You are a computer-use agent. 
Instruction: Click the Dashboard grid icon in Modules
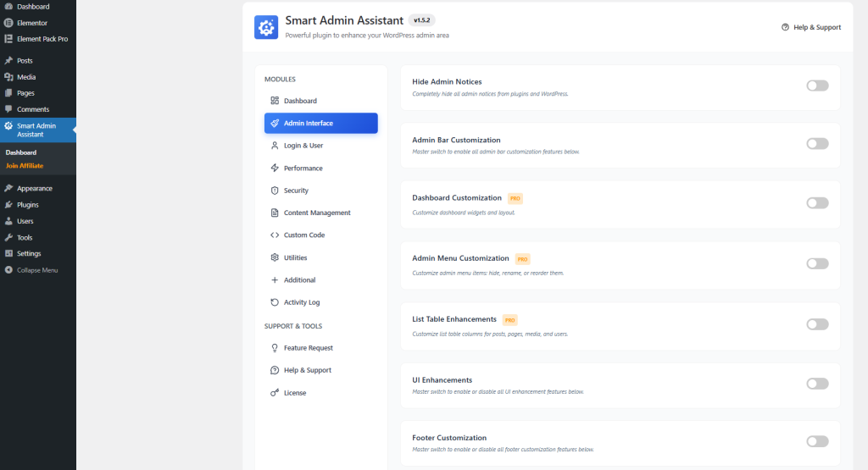pos(275,101)
